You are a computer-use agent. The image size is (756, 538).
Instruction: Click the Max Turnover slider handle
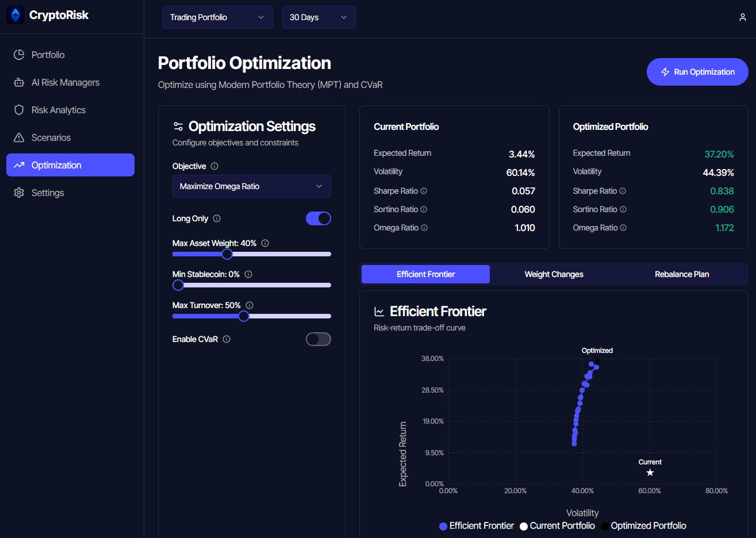tap(244, 316)
